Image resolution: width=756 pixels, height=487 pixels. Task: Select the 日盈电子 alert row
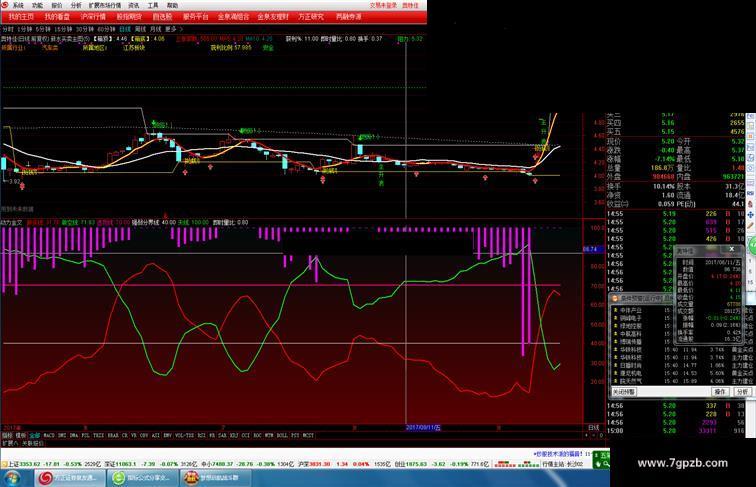click(683, 365)
